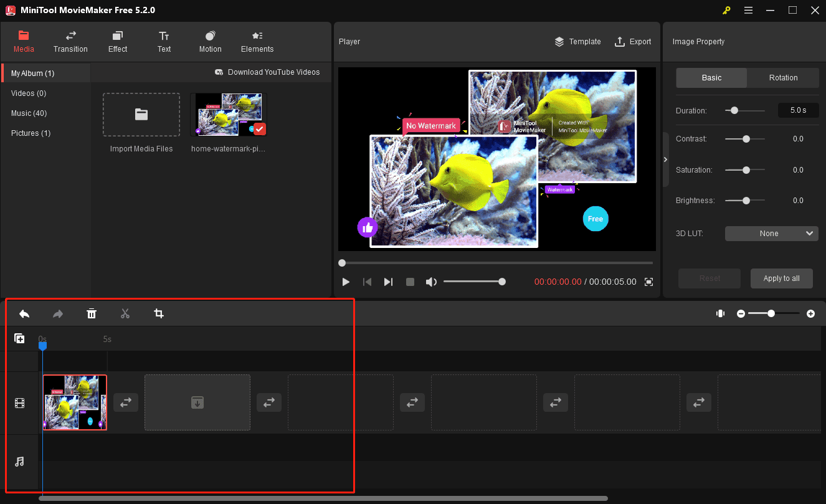Open the 3D LUT dropdown set to None
The width and height of the screenshot is (826, 504).
coord(771,233)
